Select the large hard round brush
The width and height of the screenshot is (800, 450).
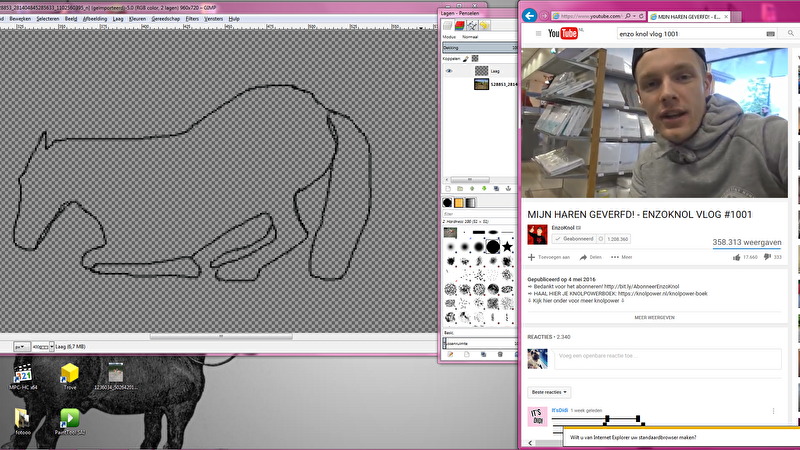coord(493,247)
